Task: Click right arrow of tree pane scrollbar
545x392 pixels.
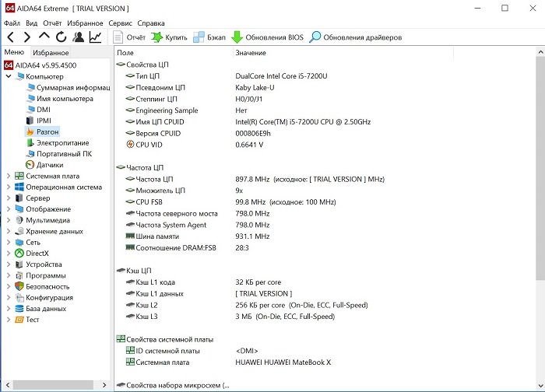Action: pyautogui.click(x=104, y=385)
